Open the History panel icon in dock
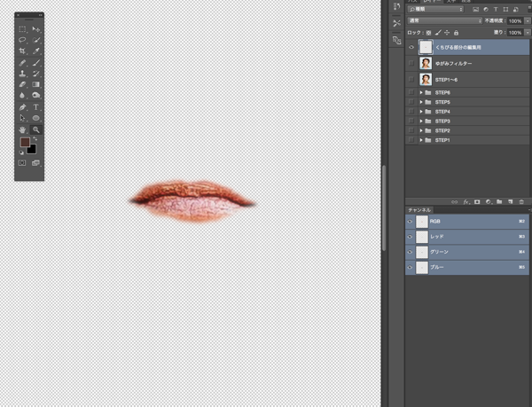532x407 pixels. 396,6
